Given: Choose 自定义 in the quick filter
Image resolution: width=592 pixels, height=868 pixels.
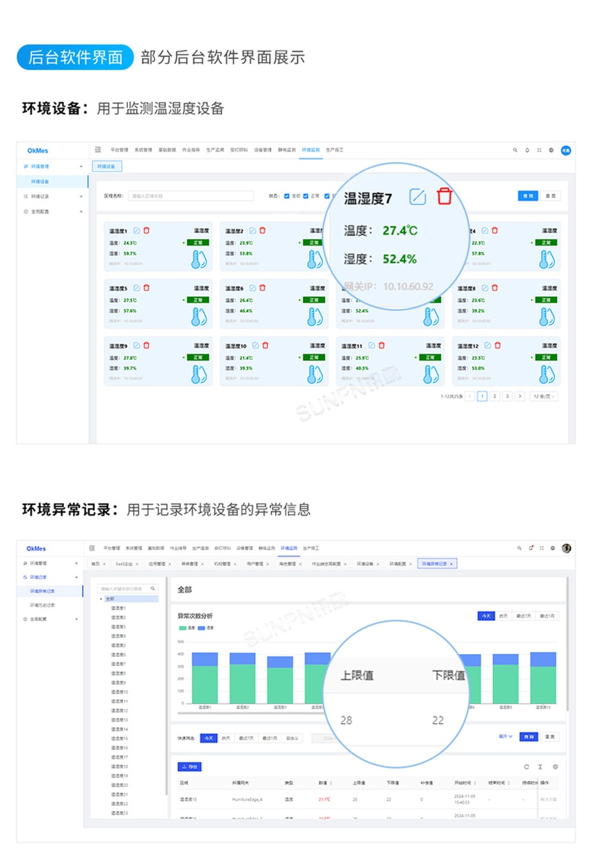Looking at the screenshot, I should coord(292,738).
